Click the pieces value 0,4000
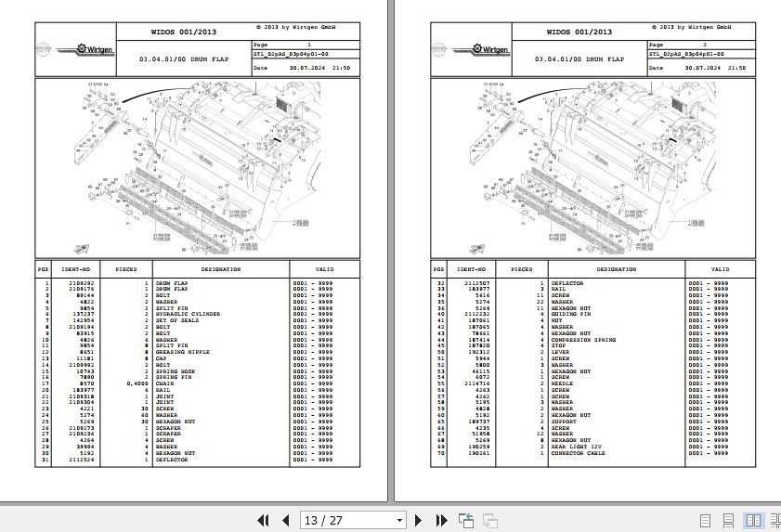This screenshot has height=532, width=781. [137, 384]
